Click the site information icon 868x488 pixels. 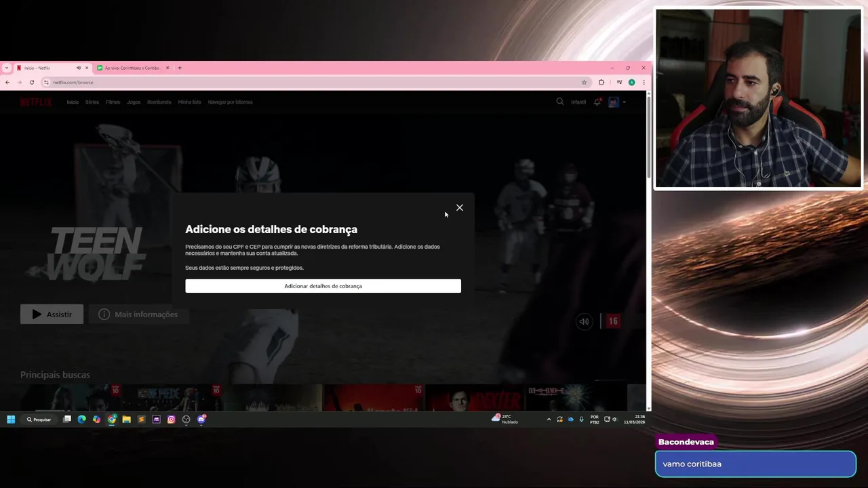[x=47, y=82]
